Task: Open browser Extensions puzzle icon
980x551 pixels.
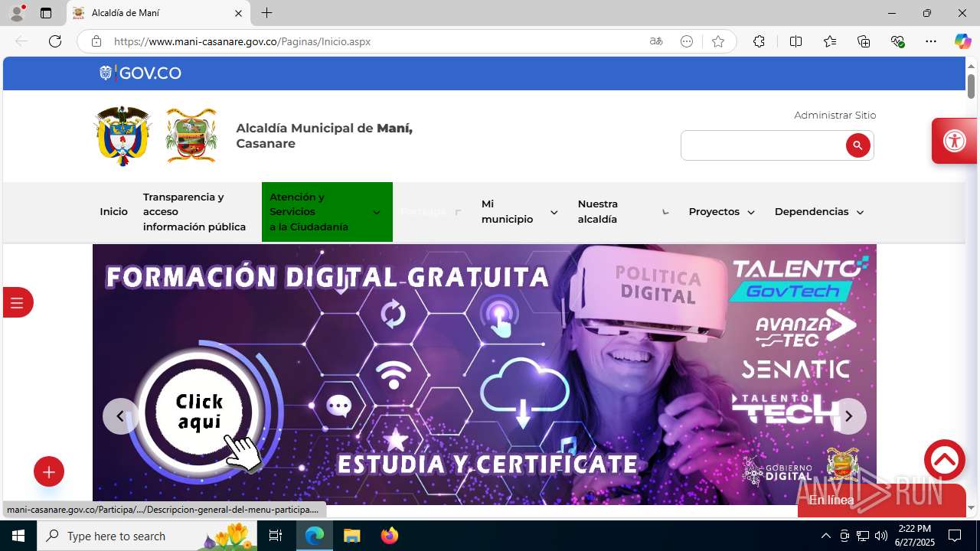Action: tap(759, 41)
